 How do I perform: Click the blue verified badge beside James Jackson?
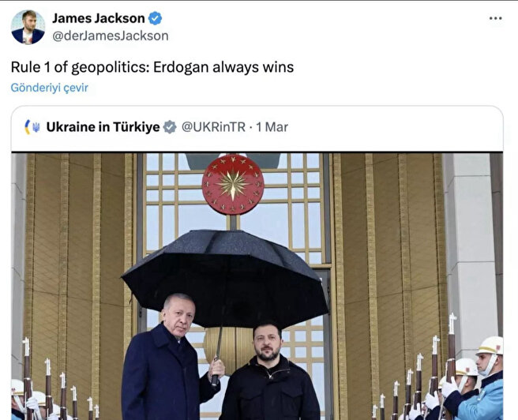click(155, 18)
